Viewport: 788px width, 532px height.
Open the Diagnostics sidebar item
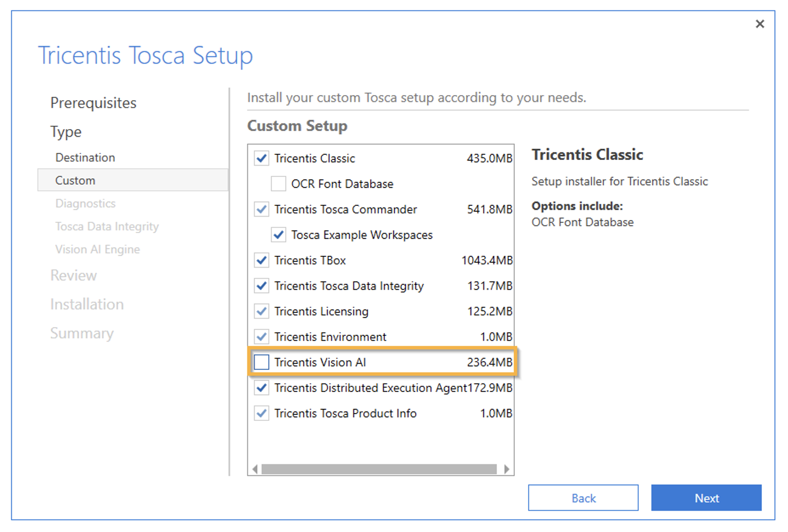(x=85, y=203)
